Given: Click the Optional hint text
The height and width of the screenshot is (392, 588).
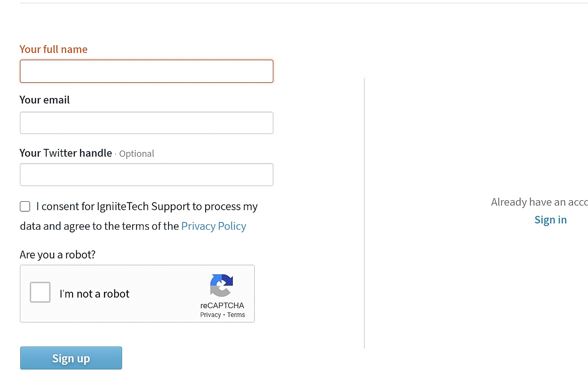Looking at the screenshot, I should pos(137,154).
